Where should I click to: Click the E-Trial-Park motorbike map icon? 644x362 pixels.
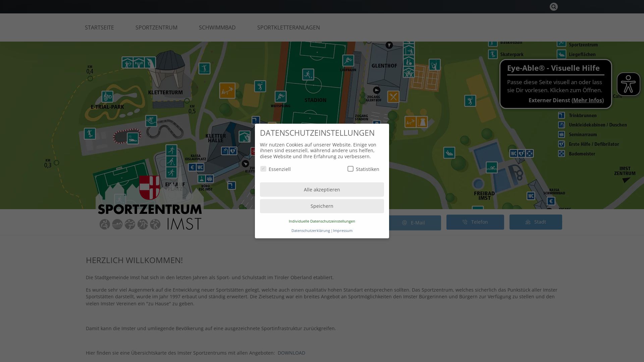[108, 97]
